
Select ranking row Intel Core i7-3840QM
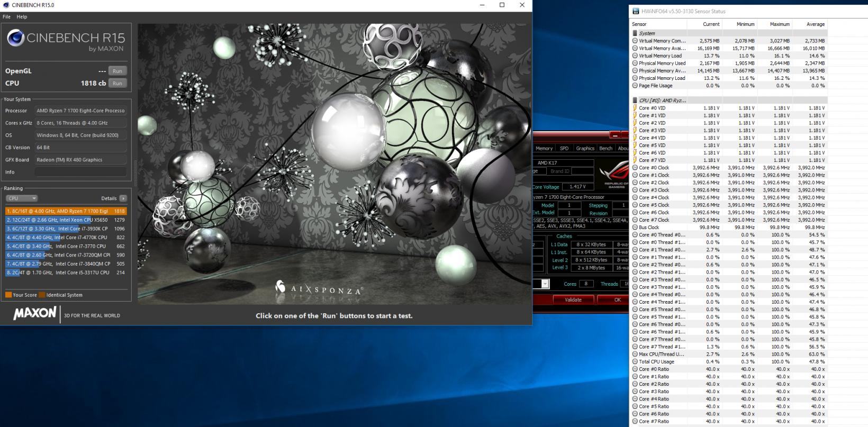tap(66, 264)
